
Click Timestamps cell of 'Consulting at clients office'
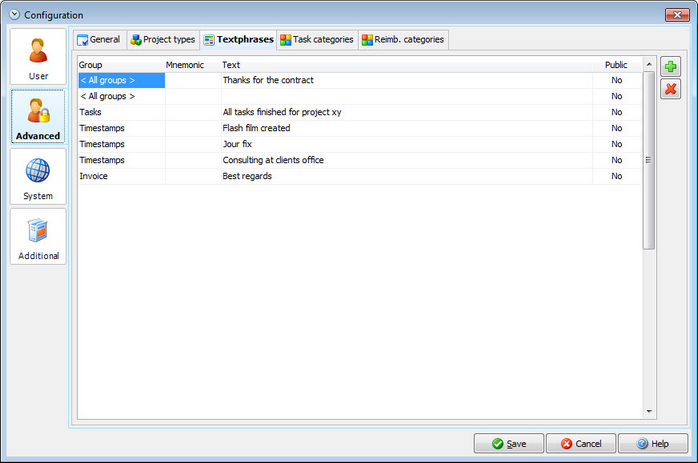(121, 160)
